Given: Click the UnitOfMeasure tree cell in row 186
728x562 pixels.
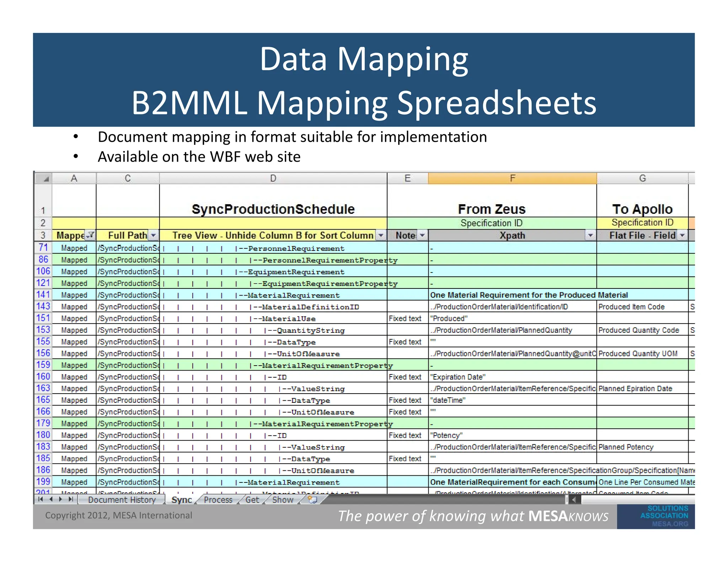Looking at the screenshot, I should pyautogui.click(x=273, y=470).
